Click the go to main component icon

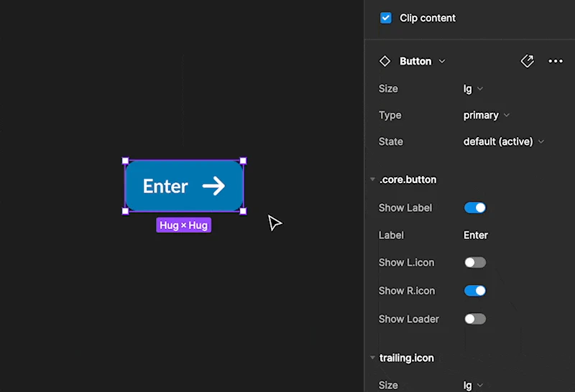528,61
